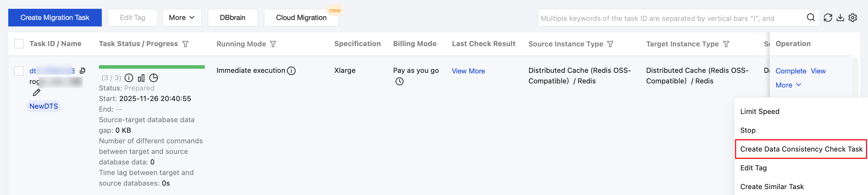Click the pencil icon to edit task name
The width and height of the screenshot is (868, 195).
[x=36, y=93]
